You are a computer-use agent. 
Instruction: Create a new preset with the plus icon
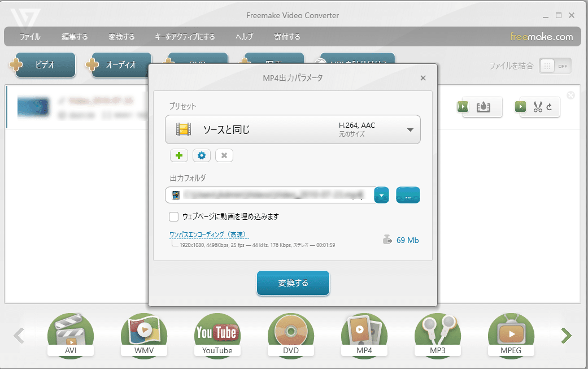(179, 155)
